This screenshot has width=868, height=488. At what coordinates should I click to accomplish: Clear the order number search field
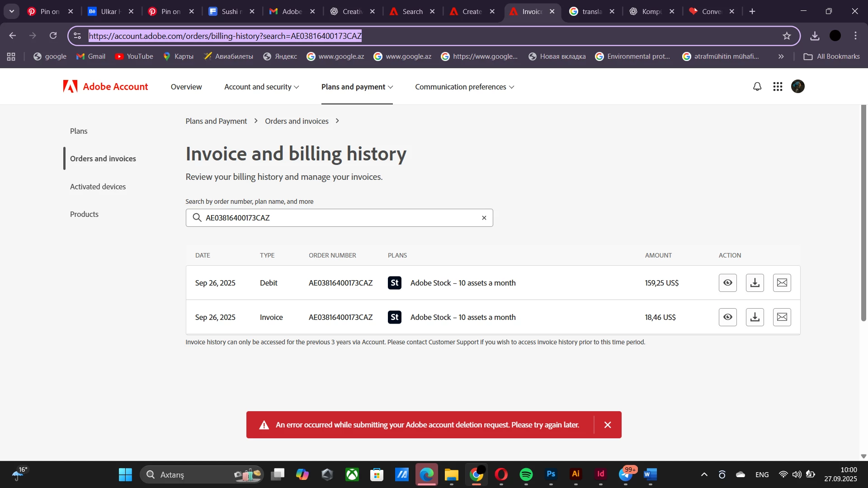tap(484, 218)
